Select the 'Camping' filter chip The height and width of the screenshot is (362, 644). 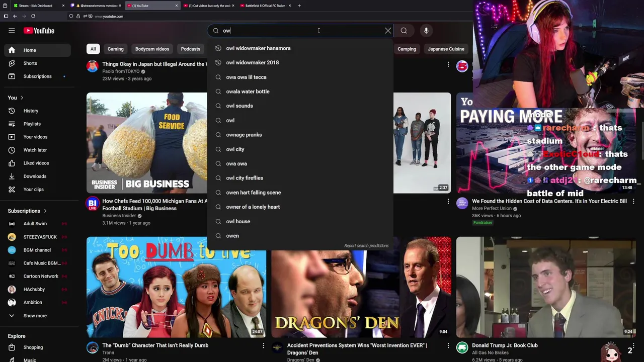coord(407,49)
